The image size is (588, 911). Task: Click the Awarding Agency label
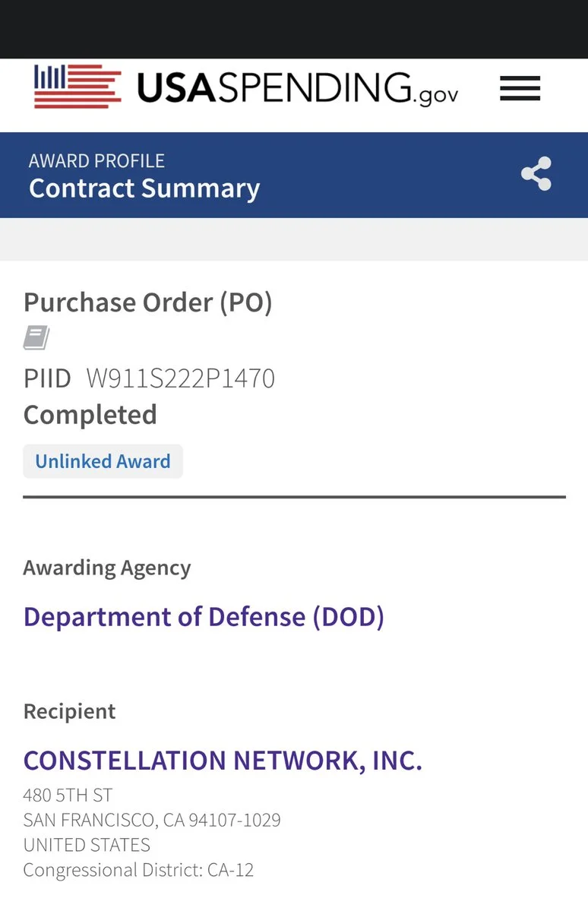(107, 568)
